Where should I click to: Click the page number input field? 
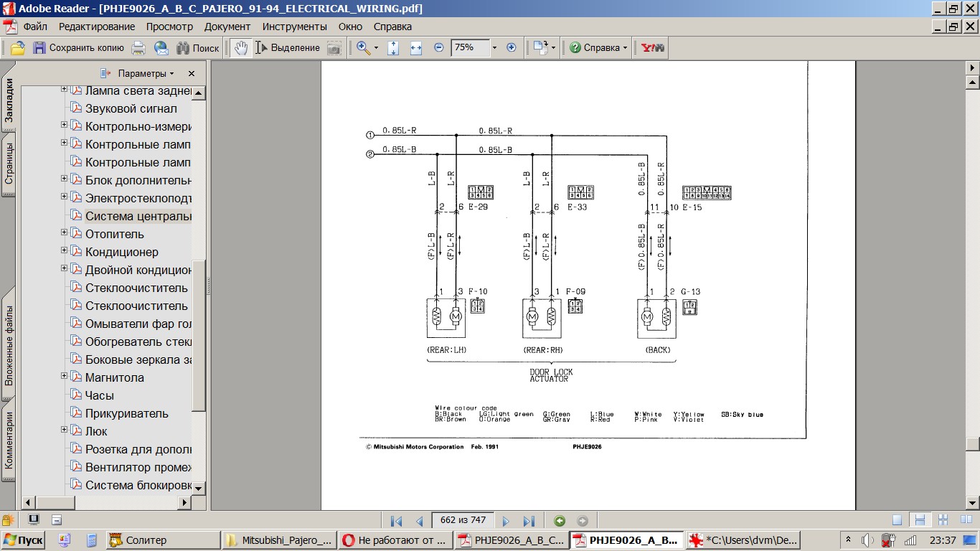[x=463, y=521]
